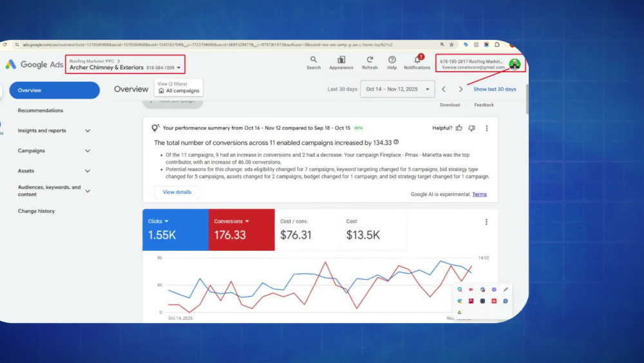Click the Google Drive icon in tray popup
This screenshot has height=363, width=644.
460,313
